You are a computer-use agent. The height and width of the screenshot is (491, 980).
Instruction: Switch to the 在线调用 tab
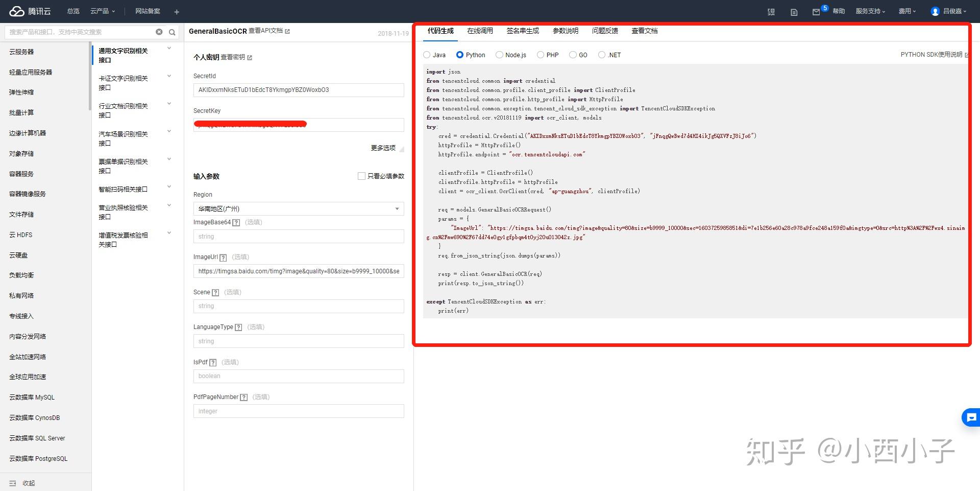click(x=480, y=31)
